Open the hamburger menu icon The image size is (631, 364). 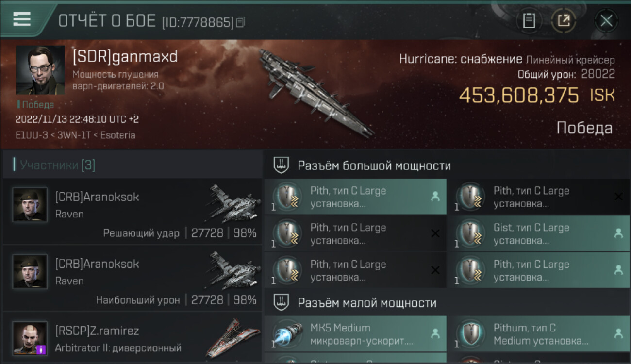(x=22, y=19)
